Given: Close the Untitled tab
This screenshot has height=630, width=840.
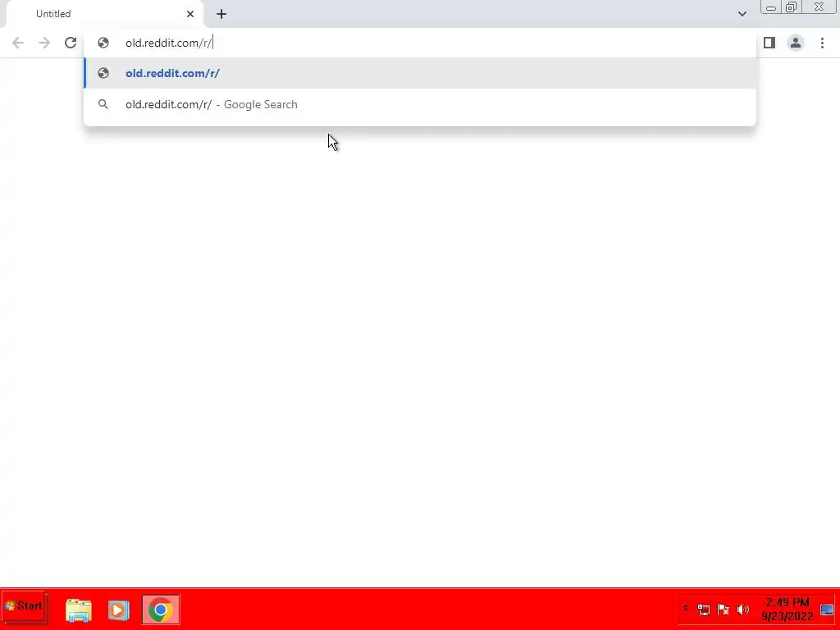Looking at the screenshot, I should pos(190,14).
